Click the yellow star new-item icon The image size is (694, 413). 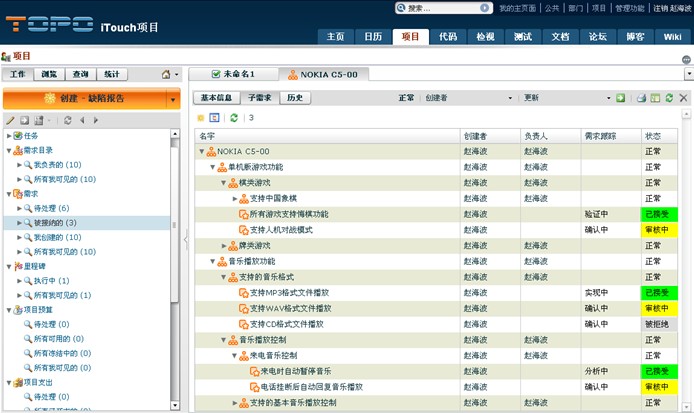pos(200,118)
